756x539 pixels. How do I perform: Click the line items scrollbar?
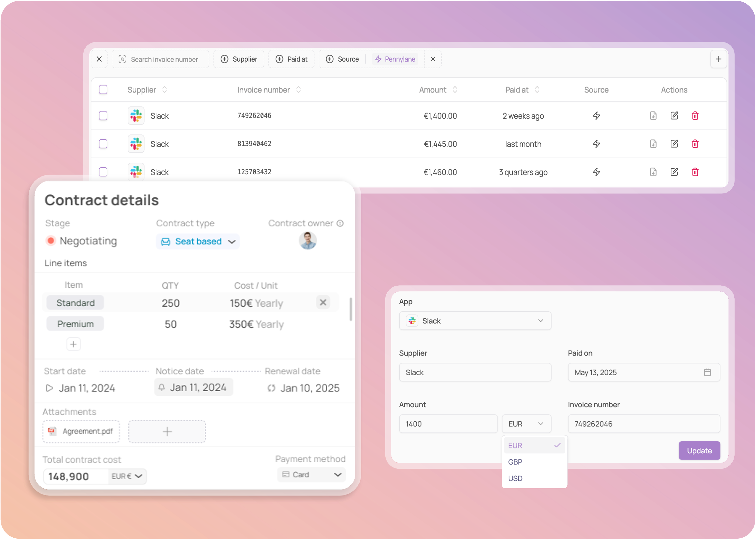pos(351,309)
